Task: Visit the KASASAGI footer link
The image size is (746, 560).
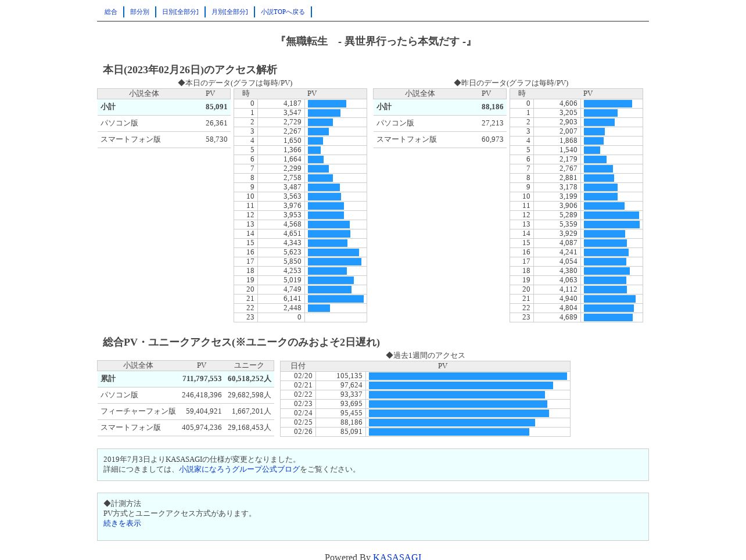Action: (397, 557)
